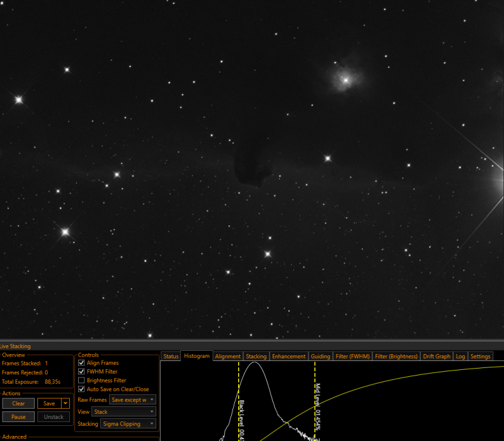This screenshot has width=504, height=441.
Task: Click the Clear button
Action: tap(18, 403)
